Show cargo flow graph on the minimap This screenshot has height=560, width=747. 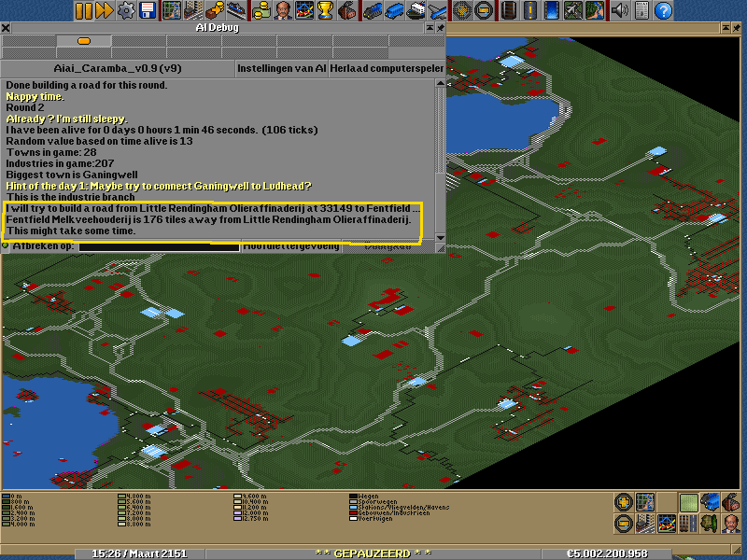click(x=667, y=524)
